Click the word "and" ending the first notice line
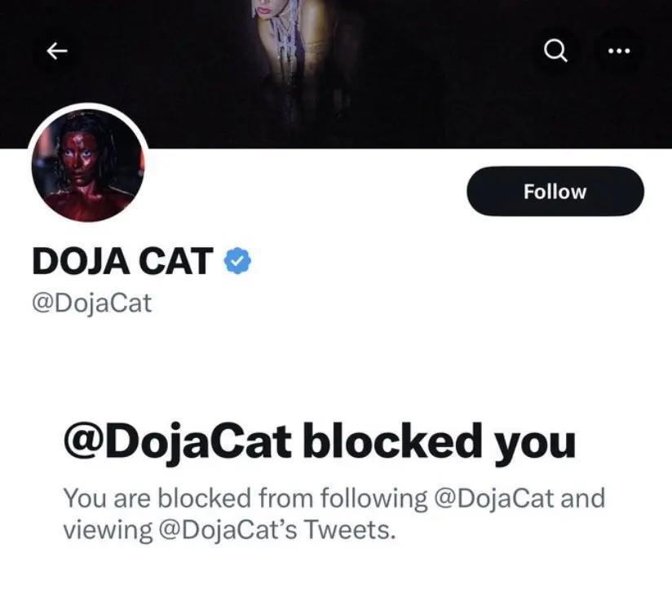This screenshot has height=616, width=672. pyautogui.click(x=582, y=497)
